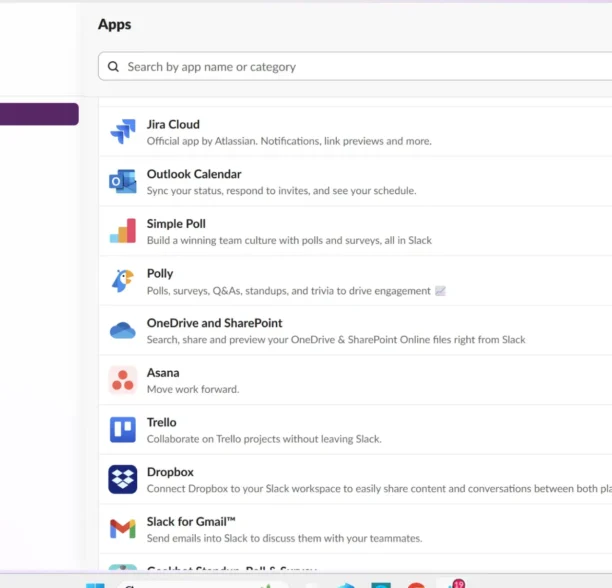Viewport: 612px width, 588px height.
Task: Click the chart emoji after Polly description
Action: tap(440, 291)
